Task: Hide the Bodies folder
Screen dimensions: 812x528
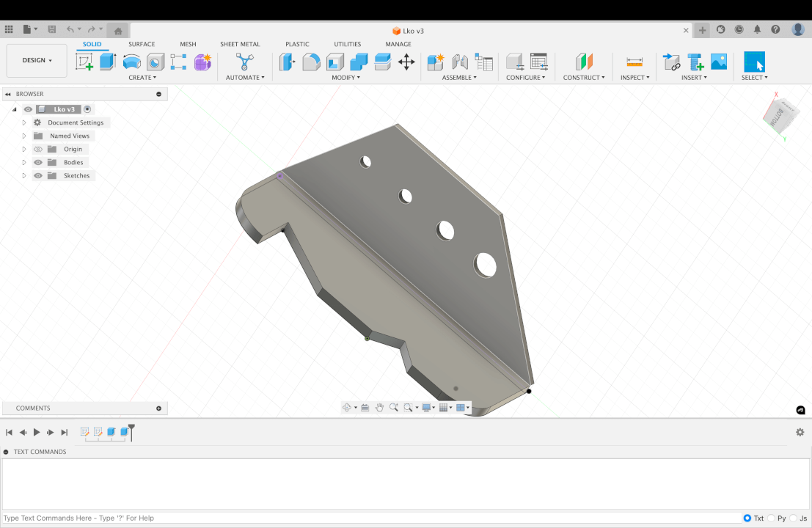Action: 37,162
